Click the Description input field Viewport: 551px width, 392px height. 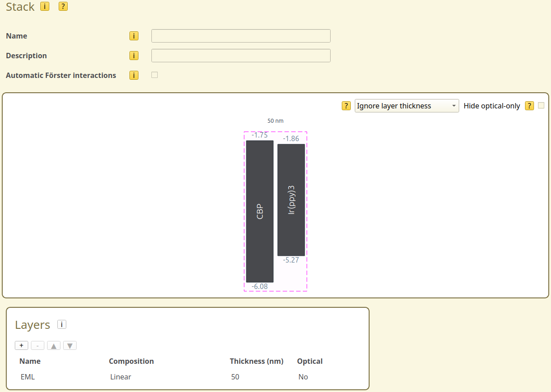pyautogui.click(x=241, y=56)
